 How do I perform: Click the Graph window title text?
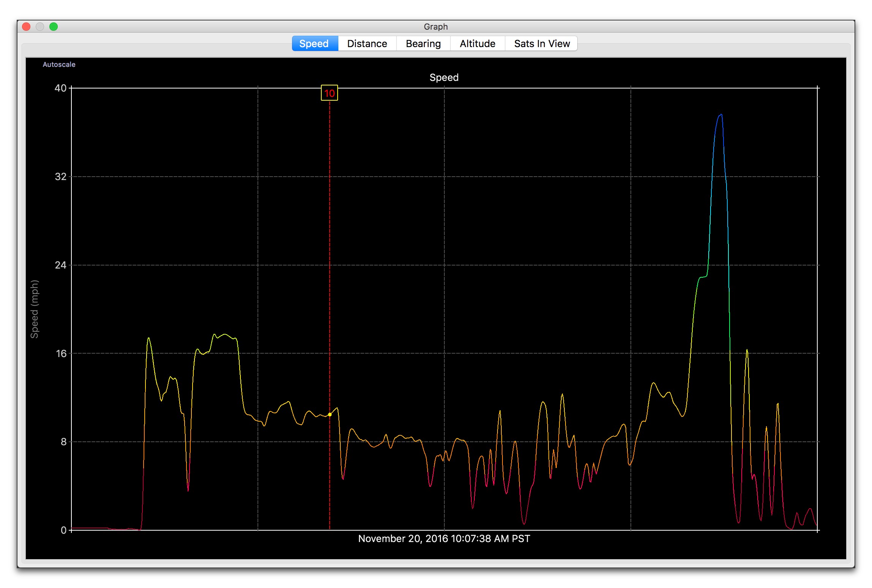point(436,27)
